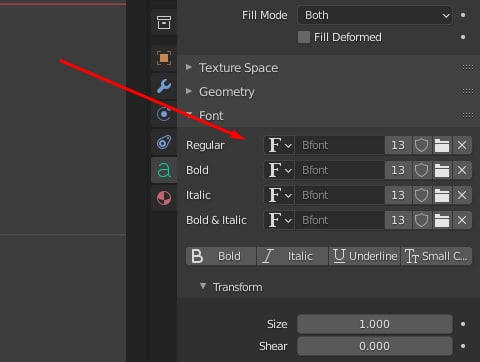480x362 pixels.
Task: Toggle Small Caps text style button
Action: coord(436,256)
